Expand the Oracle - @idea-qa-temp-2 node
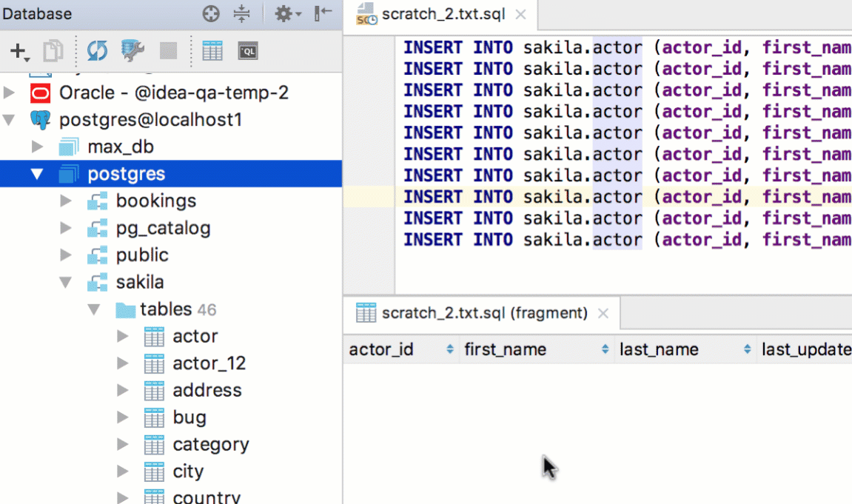Image resolution: width=852 pixels, height=504 pixels. pyautogui.click(x=9, y=93)
